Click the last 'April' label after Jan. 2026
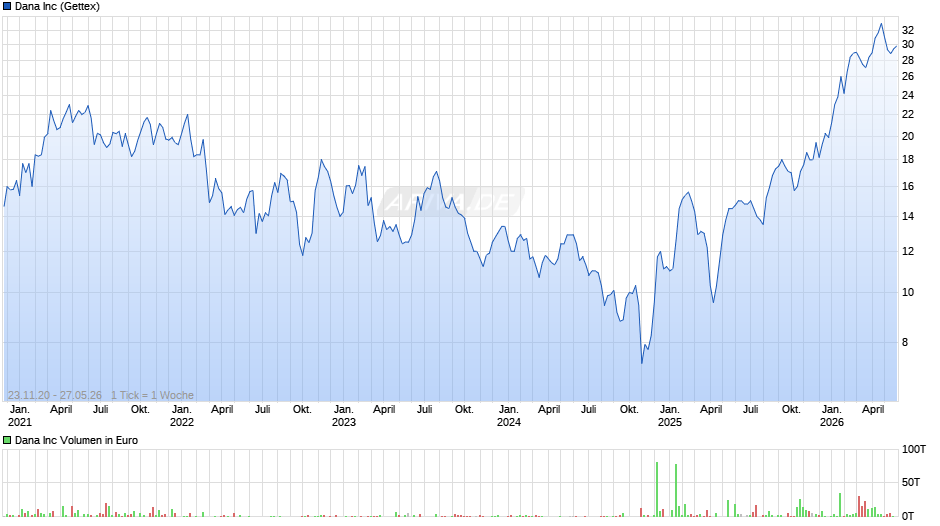Image resolution: width=940 pixels, height=526 pixels. pyautogui.click(x=873, y=409)
